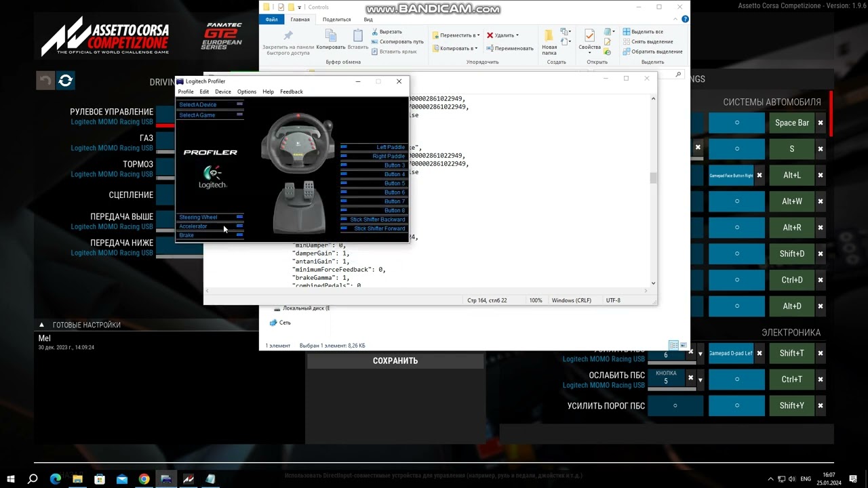
Task: Click Notepad vertical scrollbar thumb
Action: tap(653, 178)
